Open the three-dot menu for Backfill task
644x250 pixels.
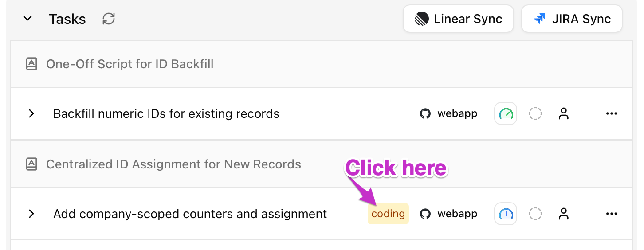(611, 114)
